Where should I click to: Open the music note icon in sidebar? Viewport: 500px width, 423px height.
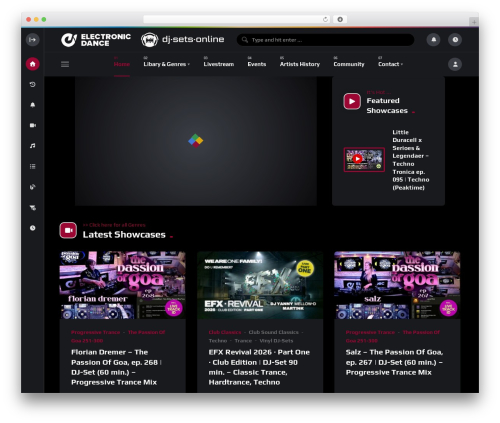coord(33,146)
